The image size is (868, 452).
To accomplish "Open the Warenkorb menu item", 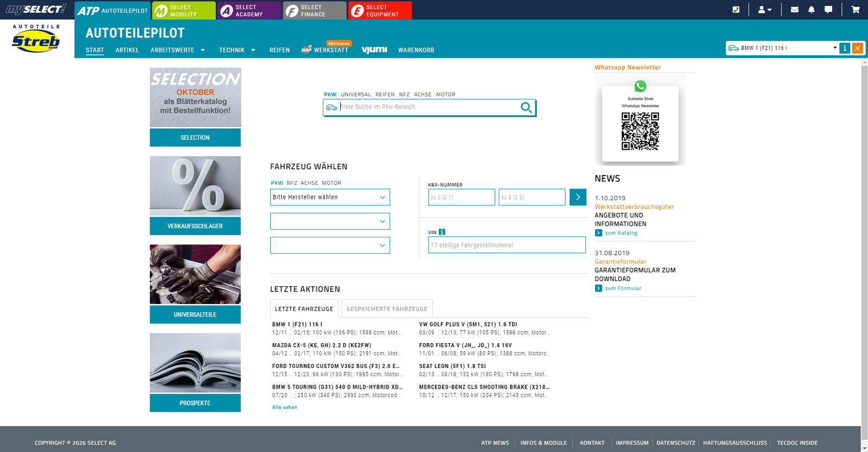I will [x=416, y=50].
